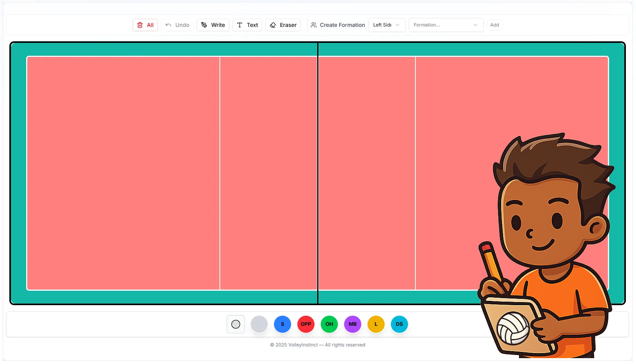Image resolution: width=636 pixels, height=364 pixels.
Task: Click the left front-court attack zone
Action: [269, 173]
